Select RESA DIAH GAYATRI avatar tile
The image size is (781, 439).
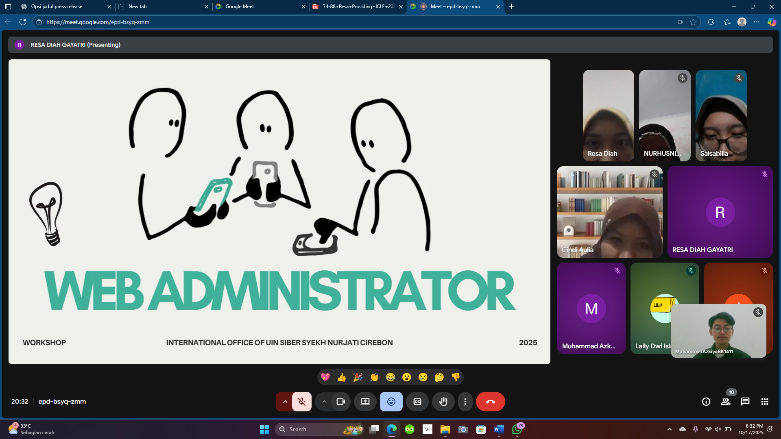[720, 212]
